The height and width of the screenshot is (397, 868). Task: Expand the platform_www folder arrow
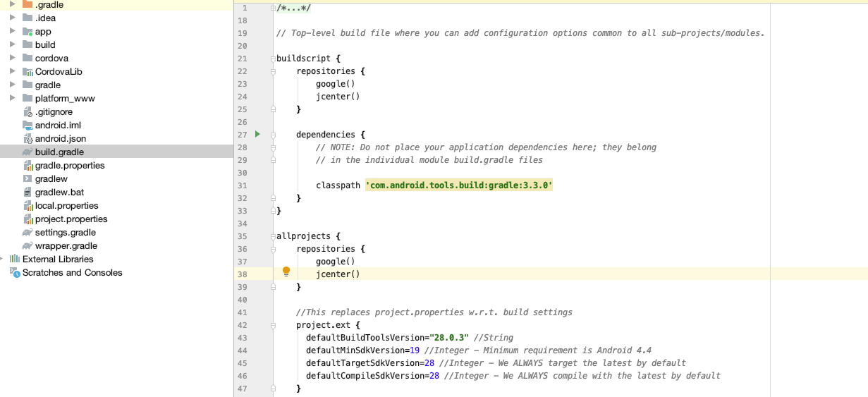[13, 98]
